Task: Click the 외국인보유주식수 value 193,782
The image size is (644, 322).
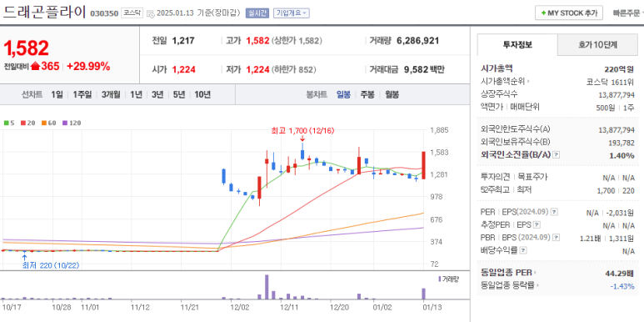Action: click(x=621, y=143)
